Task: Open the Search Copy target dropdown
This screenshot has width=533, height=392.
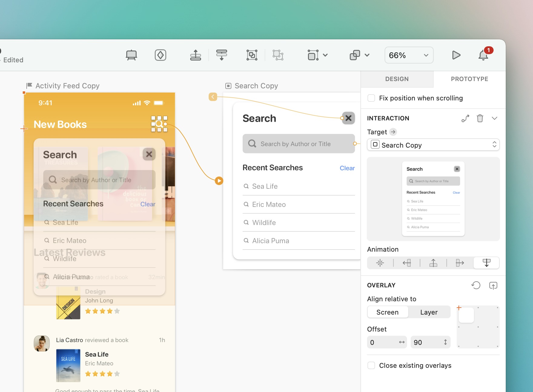Action: (433, 145)
